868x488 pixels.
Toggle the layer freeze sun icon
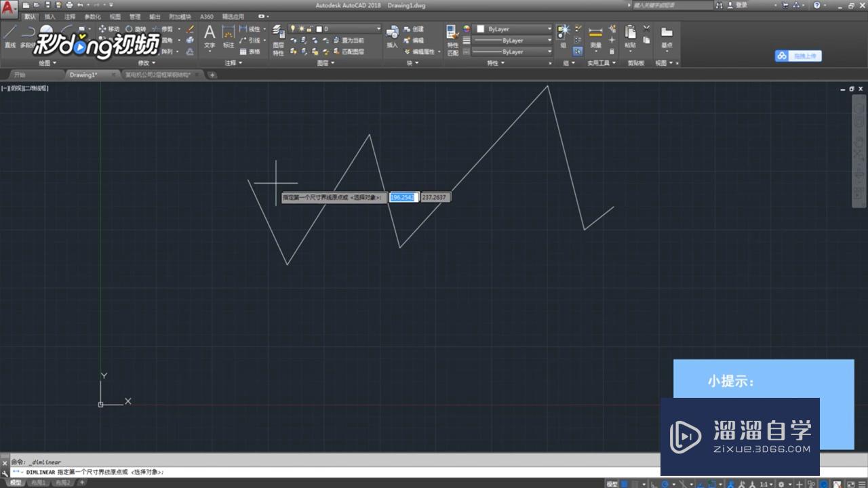(301, 29)
